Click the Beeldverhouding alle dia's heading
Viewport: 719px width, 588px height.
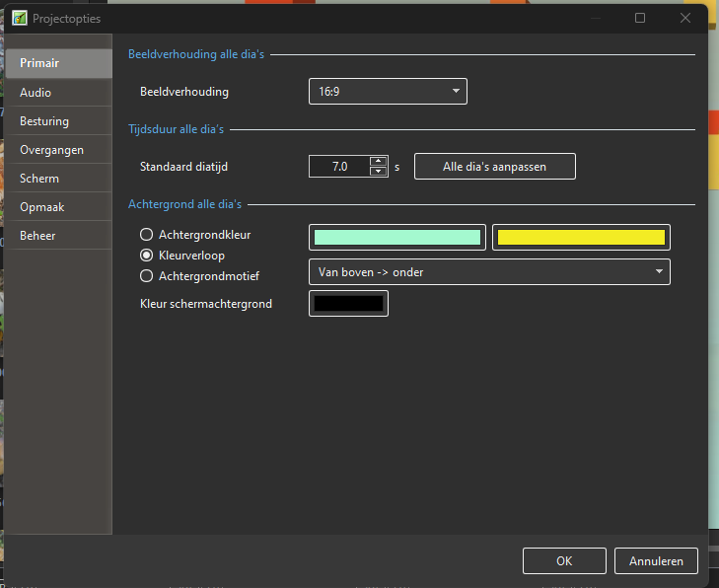(x=196, y=54)
